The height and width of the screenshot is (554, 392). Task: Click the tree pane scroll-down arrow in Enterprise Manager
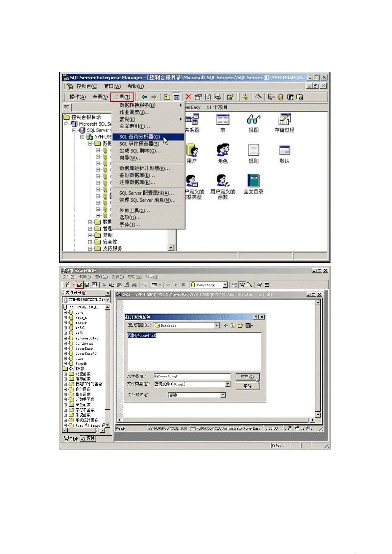click(x=171, y=248)
